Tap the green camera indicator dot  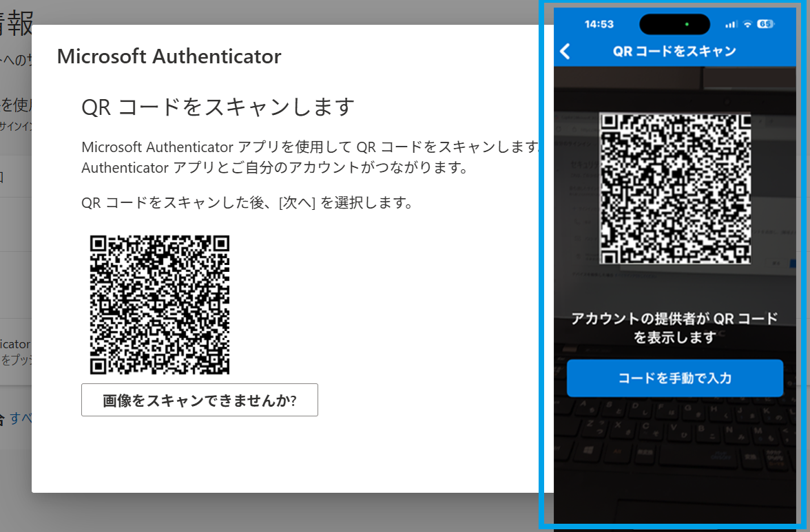[x=686, y=24]
